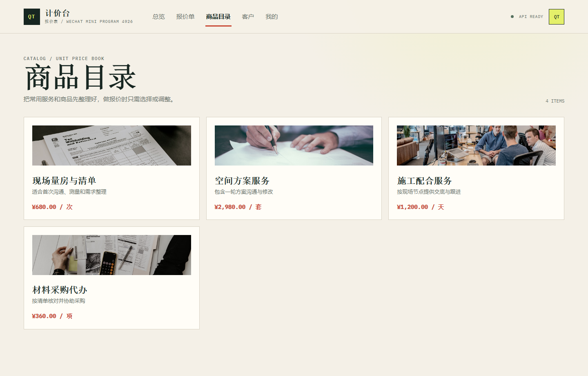
Task: Click the 材料采购代办 card title
Action: pyautogui.click(x=60, y=290)
